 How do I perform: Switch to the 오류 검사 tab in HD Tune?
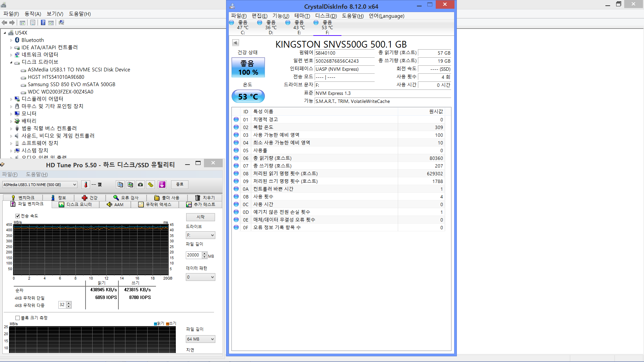click(126, 198)
